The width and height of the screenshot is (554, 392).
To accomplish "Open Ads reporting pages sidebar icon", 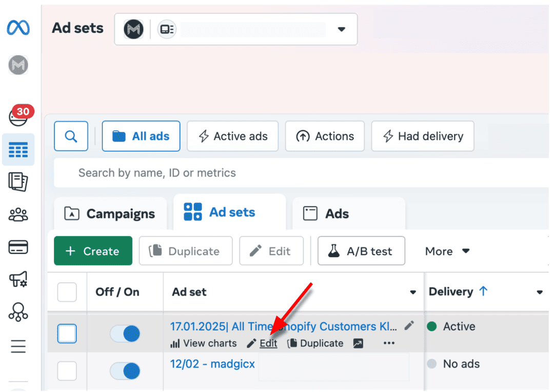I will point(18,182).
